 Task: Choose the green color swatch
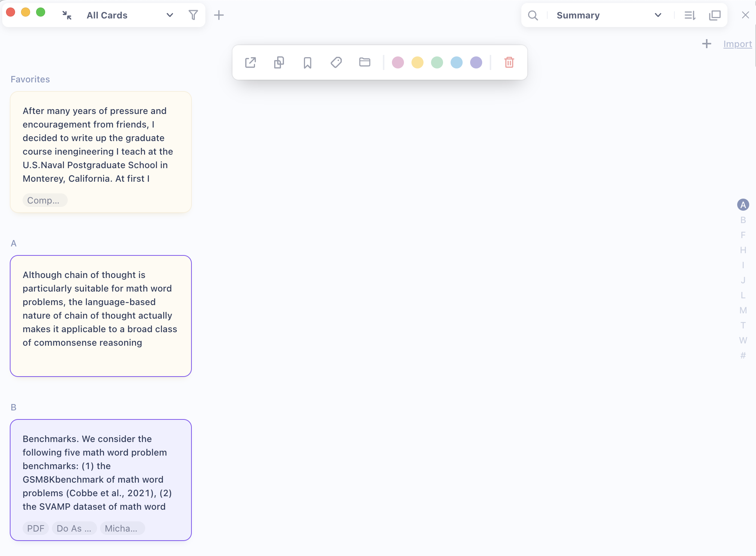coord(437,62)
